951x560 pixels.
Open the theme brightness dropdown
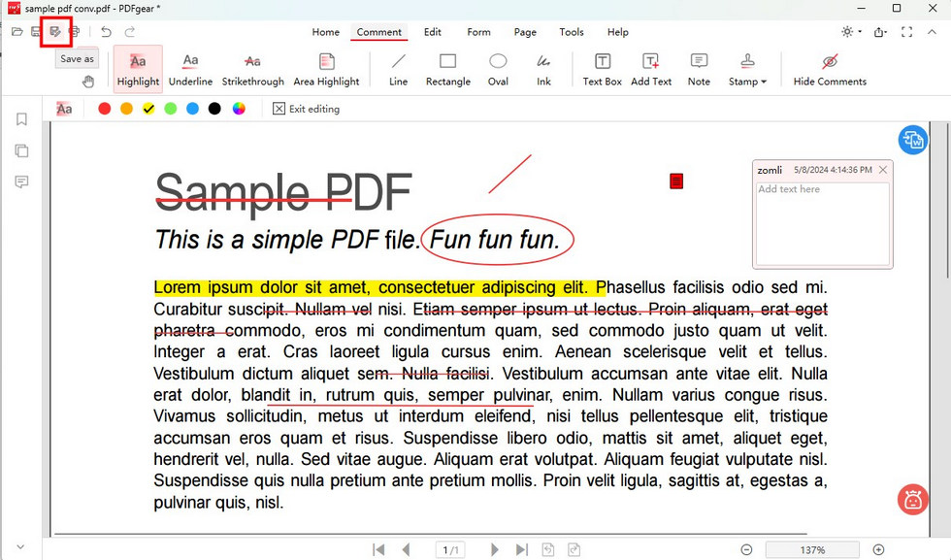point(848,31)
